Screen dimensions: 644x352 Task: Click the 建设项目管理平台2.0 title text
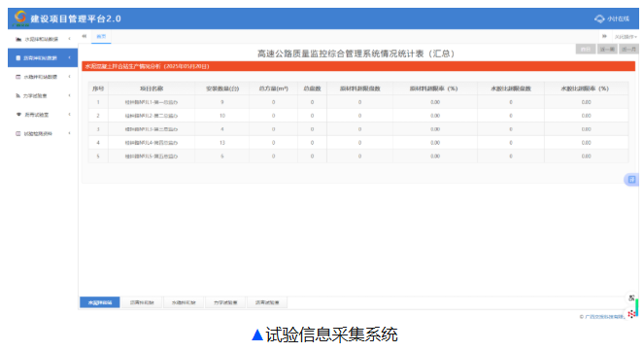(x=76, y=18)
